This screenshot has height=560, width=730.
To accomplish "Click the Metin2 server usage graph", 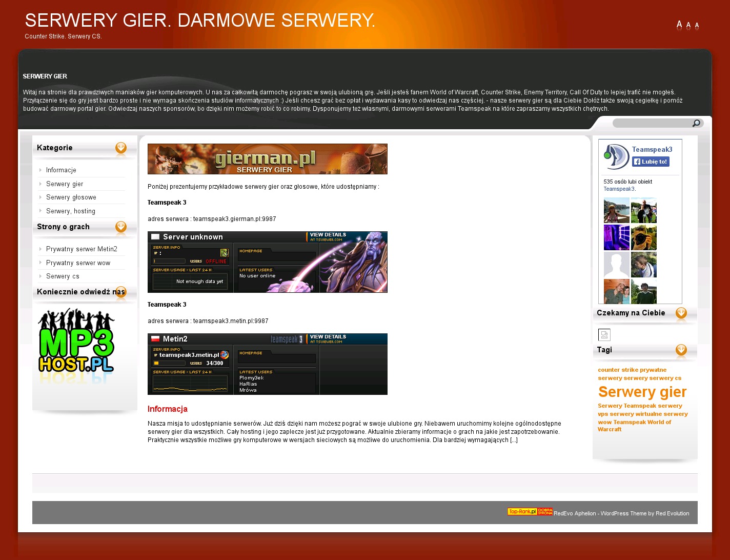I will tap(190, 383).
